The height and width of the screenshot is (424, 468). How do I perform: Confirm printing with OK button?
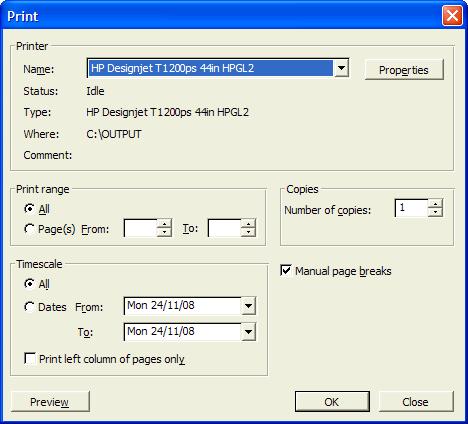pyautogui.click(x=332, y=402)
